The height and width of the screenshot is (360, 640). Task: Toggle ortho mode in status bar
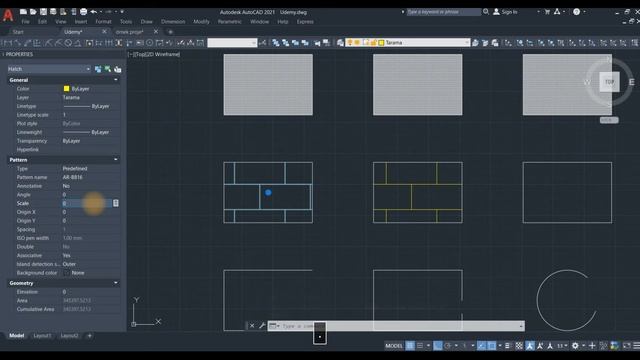click(x=438, y=346)
